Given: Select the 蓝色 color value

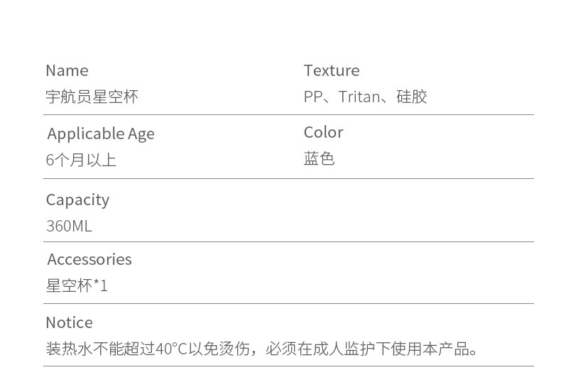Looking at the screenshot, I should (319, 158).
